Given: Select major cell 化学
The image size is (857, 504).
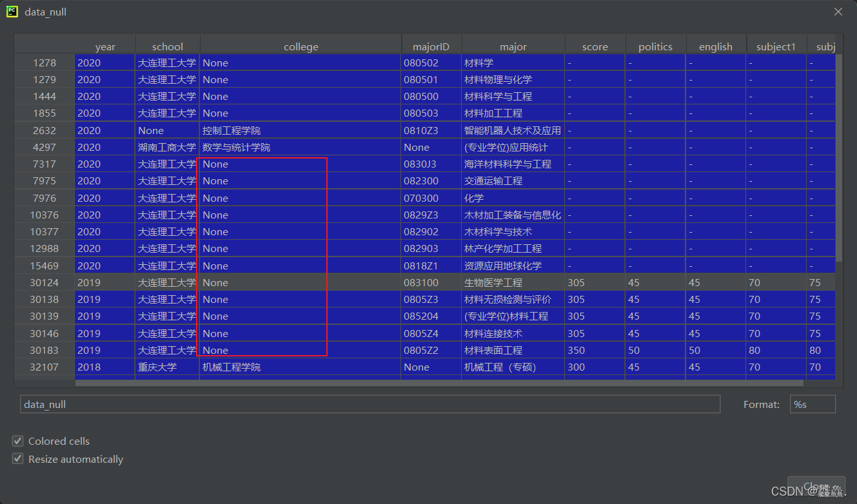Looking at the screenshot, I should coord(513,198).
